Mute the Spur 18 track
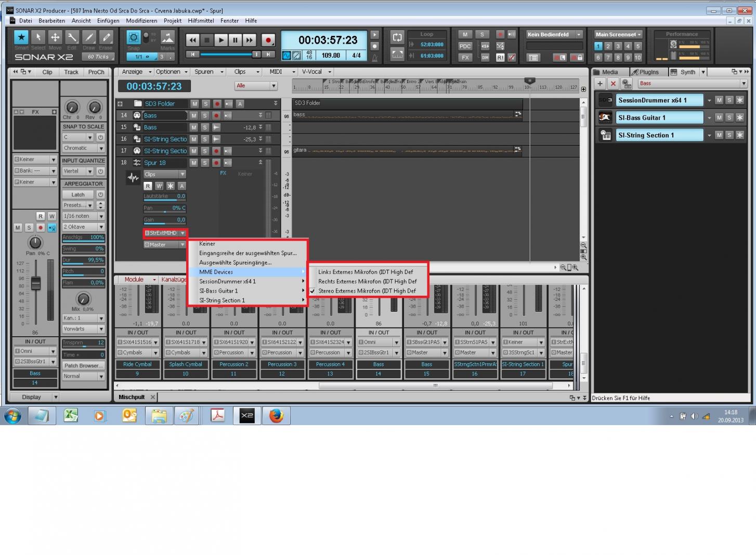 [194, 163]
